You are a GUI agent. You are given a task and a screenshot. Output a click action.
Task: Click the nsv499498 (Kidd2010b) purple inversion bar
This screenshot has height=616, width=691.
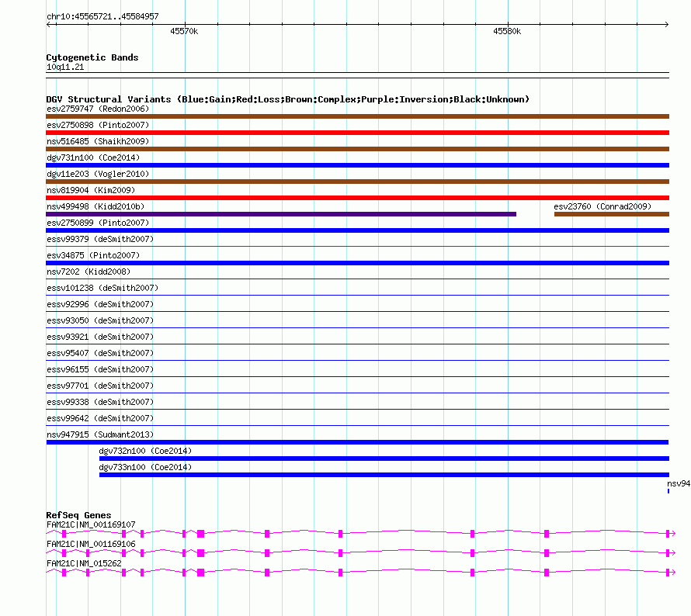[x=281, y=214]
